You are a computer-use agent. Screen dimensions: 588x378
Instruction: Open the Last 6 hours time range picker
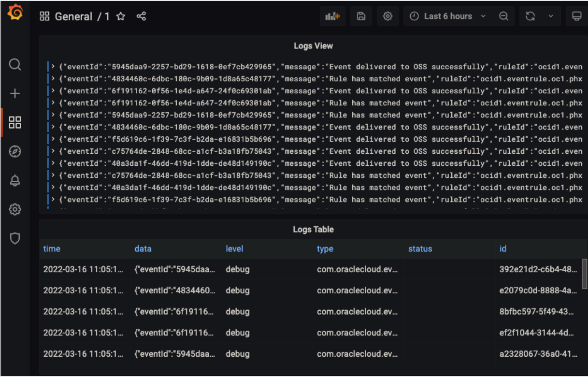(447, 16)
